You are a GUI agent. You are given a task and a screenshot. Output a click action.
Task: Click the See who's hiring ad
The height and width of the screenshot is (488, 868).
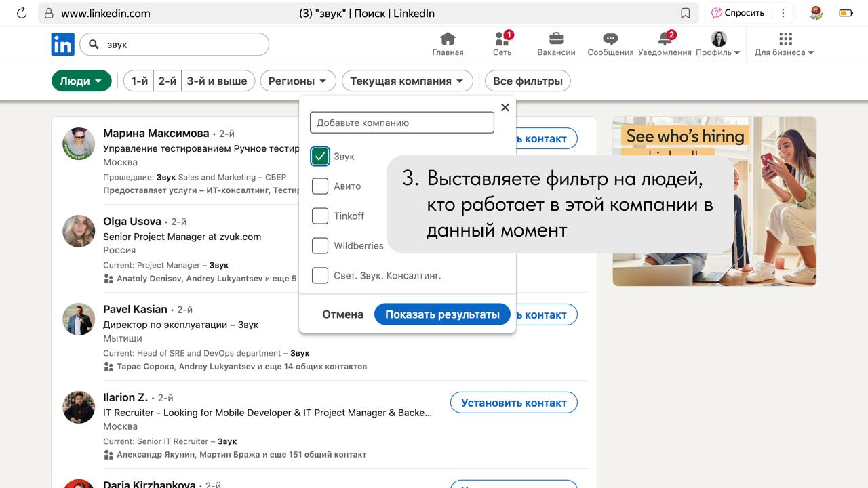point(714,201)
